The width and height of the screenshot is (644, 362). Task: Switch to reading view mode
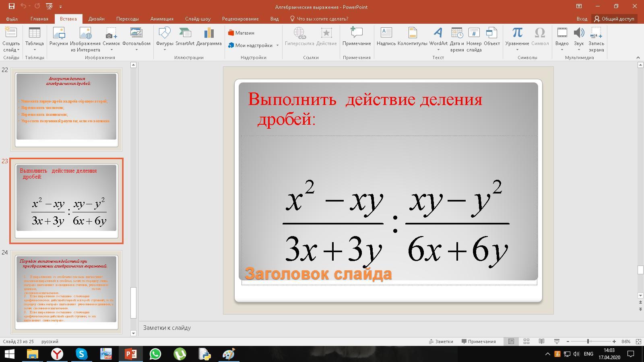coord(541,341)
